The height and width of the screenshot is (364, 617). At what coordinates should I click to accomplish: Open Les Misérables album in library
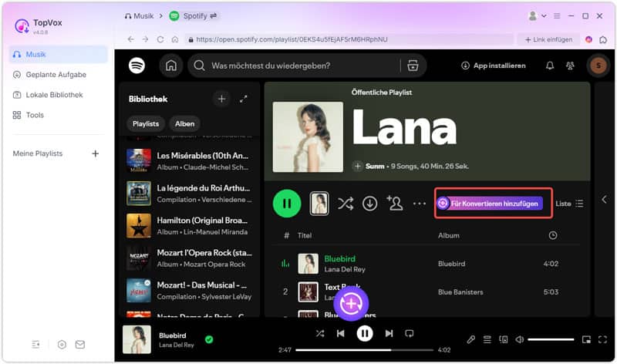(x=189, y=160)
